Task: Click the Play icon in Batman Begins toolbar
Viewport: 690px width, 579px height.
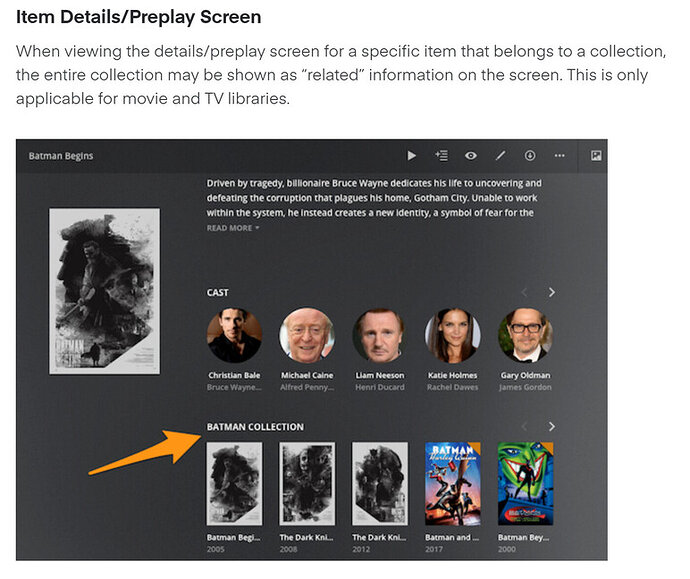Action: pos(411,156)
